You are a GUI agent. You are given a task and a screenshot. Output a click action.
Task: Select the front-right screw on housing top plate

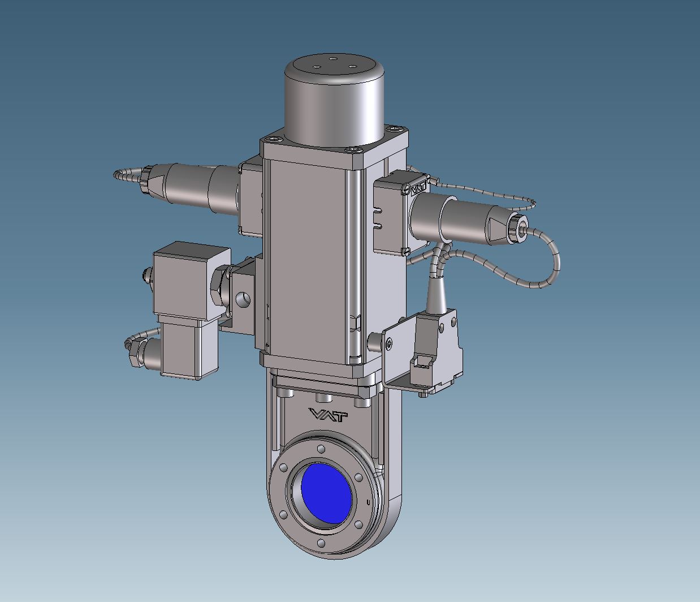(353, 149)
